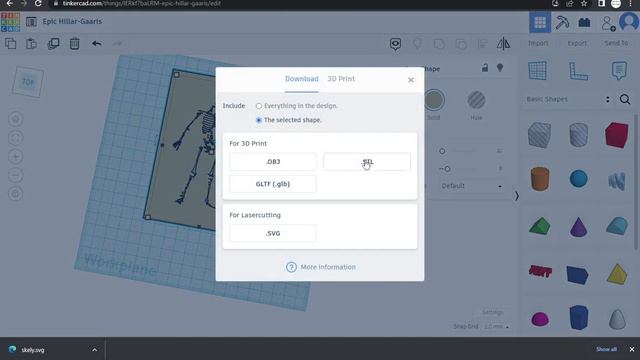This screenshot has height=360, width=640.
Task: Select the green Roof shape
Action: tap(540, 226)
